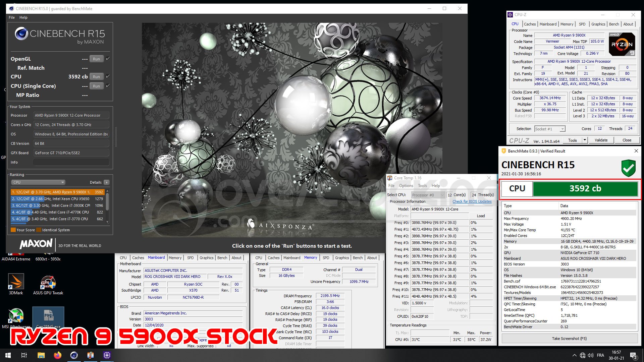Run the CPU benchmark
This screenshot has height=362, width=644.
(x=96, y=77)
